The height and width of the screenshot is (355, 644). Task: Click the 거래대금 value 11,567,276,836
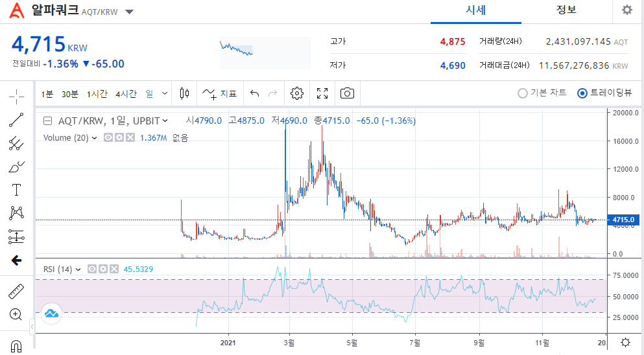click(x=574, y=65)
